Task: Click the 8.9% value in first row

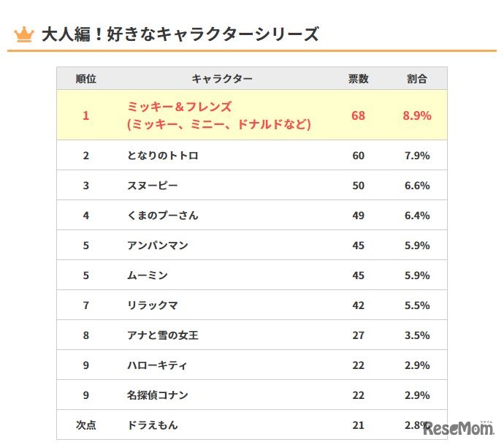Action: [416, 115]
